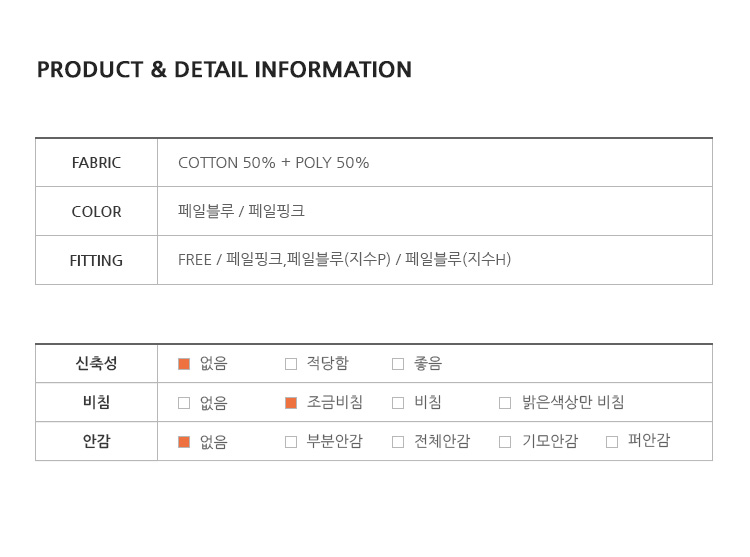Screen dimensions: 750x557
Task: Tick the 기모안감 checkbox
Action: point(505,442)
